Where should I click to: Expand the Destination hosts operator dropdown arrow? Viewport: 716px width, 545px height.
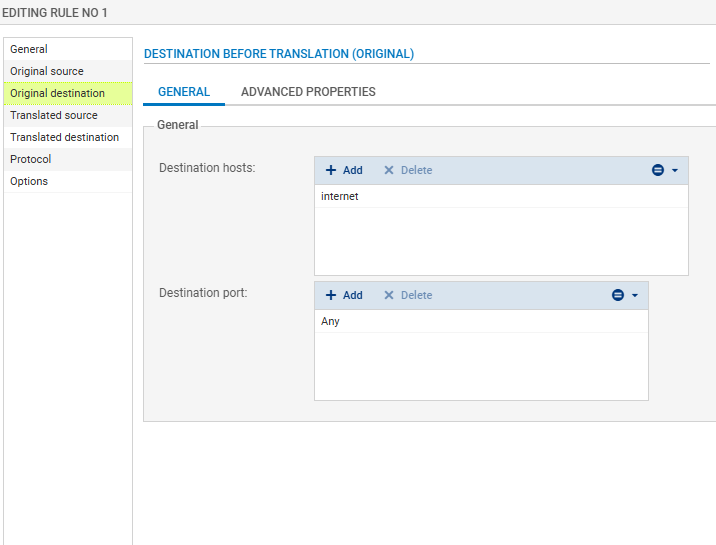coord(675,170)
